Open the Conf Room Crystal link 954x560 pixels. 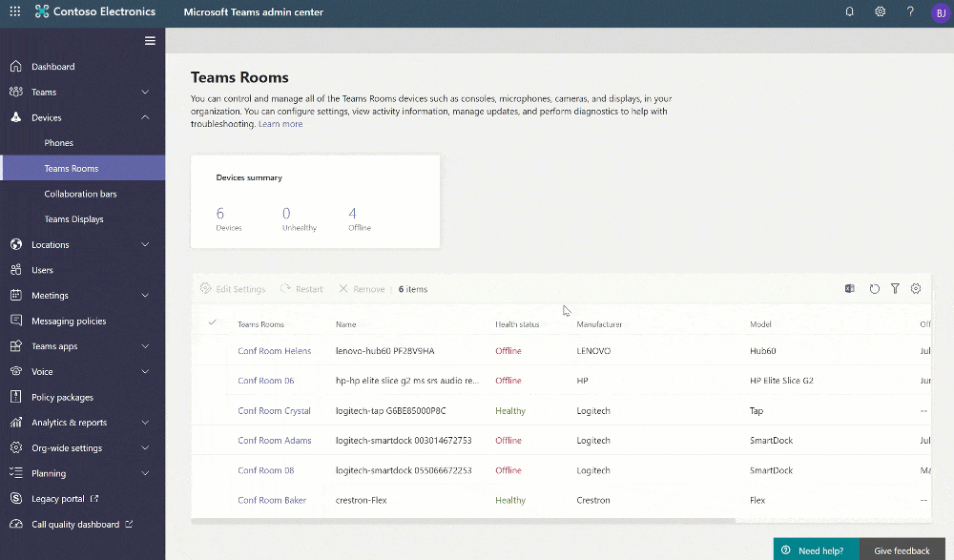pyautogui.click(x=274, y=411)
